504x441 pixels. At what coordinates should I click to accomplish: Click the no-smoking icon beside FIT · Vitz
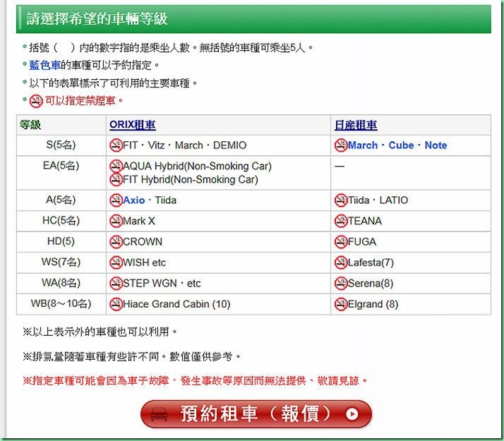pos(116,145)
